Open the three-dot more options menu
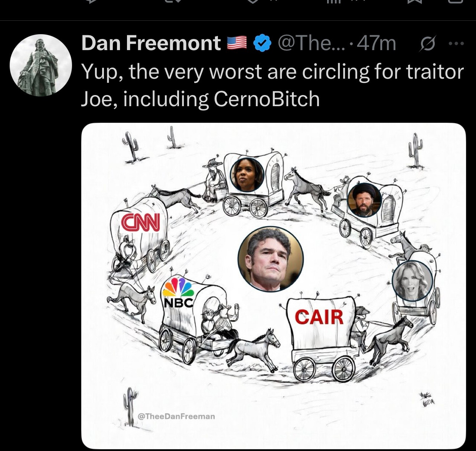This screenshot has width=476, height=451. (457, 44)
